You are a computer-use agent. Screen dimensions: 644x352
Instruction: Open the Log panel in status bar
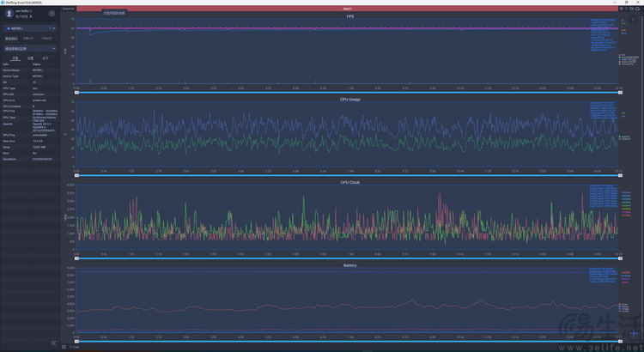75,347
